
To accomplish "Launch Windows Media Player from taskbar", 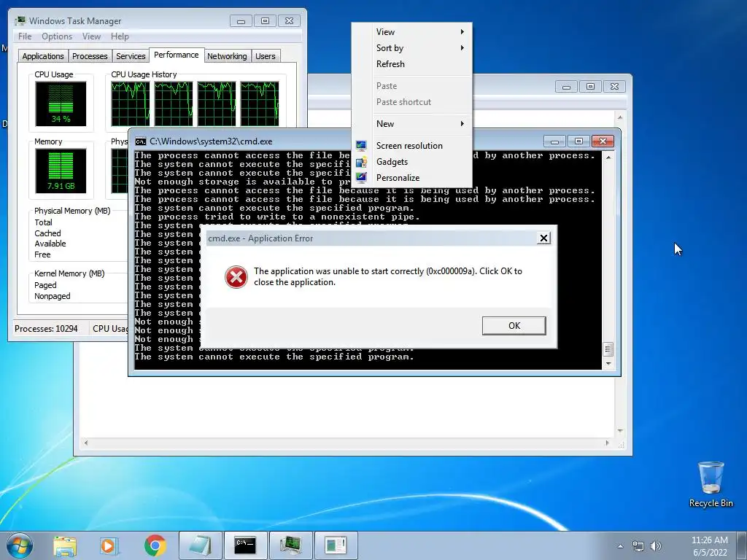I will [109, 545].
